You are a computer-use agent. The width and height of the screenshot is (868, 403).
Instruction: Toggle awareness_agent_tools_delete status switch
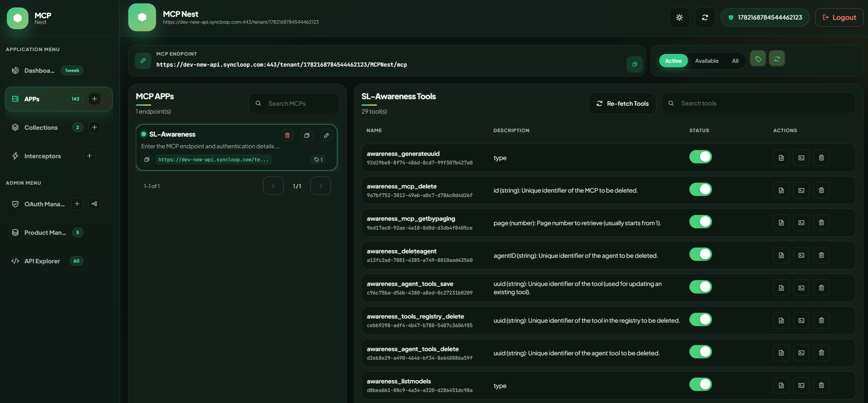(701, 352)
